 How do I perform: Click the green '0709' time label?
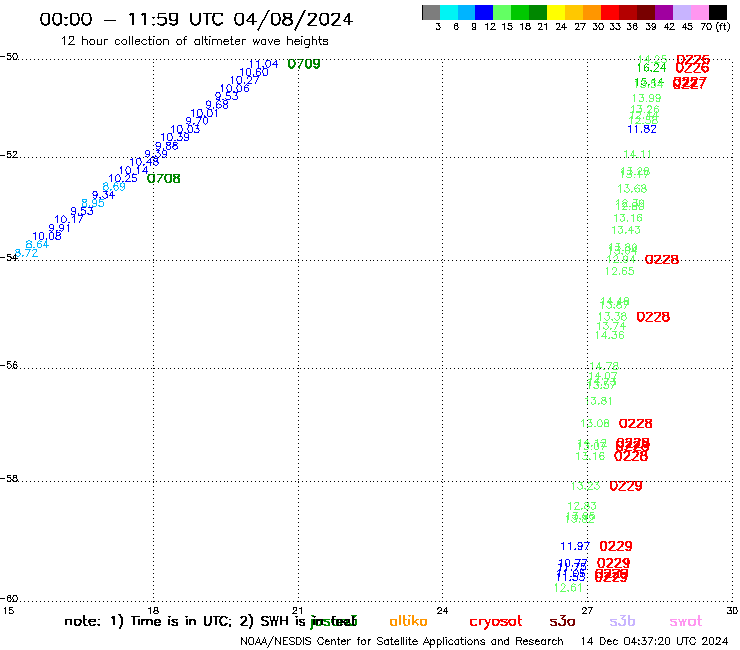click(x=304, y=64)
